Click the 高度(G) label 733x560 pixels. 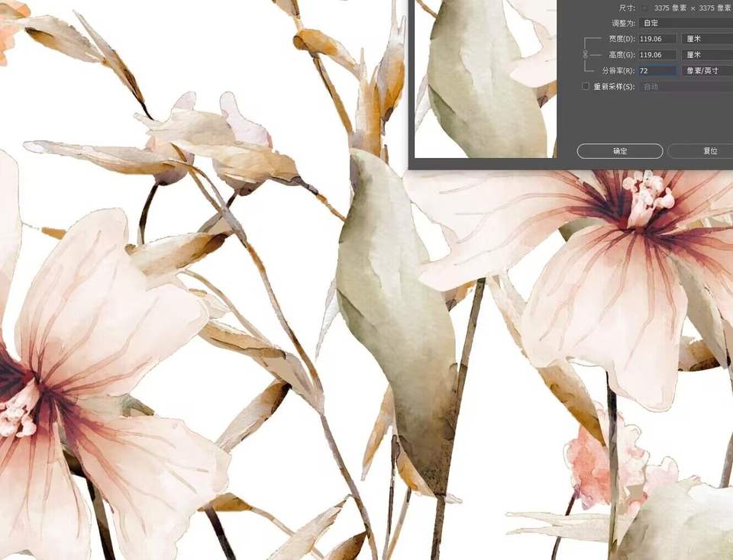pyautogui.click(x=622, y=55)
